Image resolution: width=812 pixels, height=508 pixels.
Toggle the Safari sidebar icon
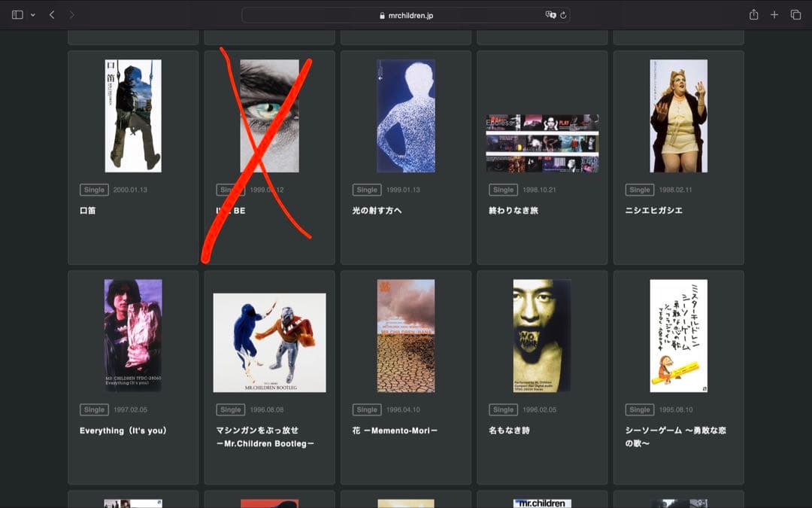click(x=17, y=15)
